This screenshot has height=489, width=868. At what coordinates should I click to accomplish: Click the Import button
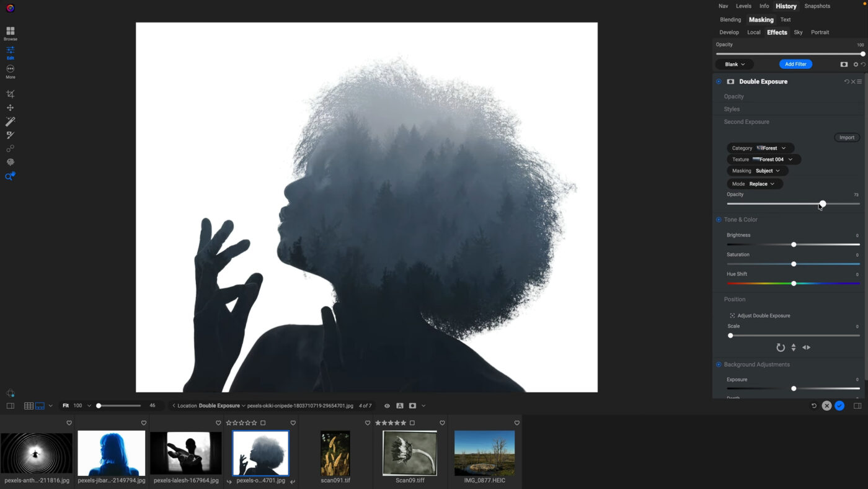point(846,137)
